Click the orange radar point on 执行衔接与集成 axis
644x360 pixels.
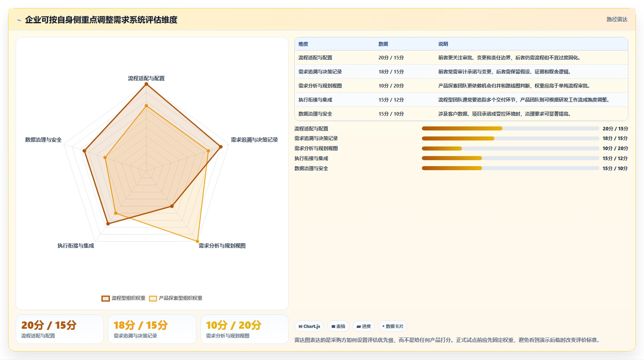[115, 213]
